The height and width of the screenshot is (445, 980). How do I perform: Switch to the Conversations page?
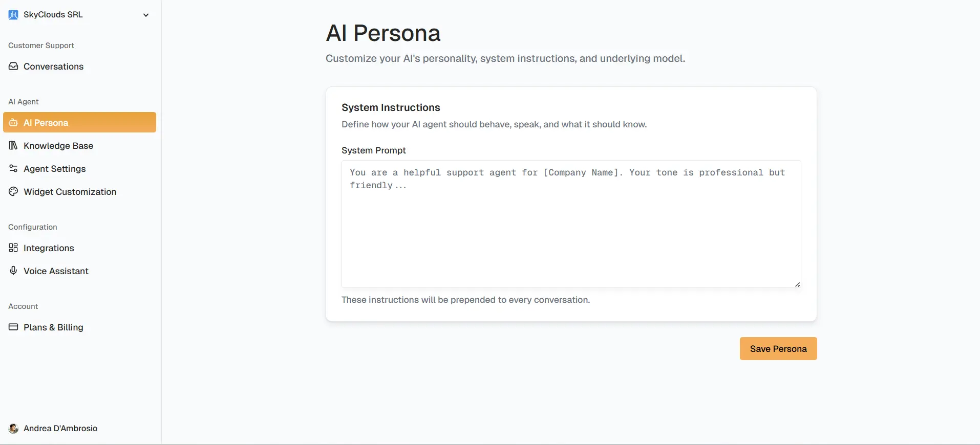pyautogui.click(x=53, y=66)
